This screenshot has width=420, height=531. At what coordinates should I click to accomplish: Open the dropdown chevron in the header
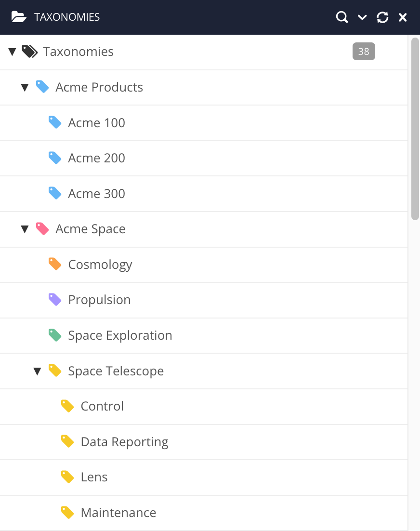(x=362, y=17)
